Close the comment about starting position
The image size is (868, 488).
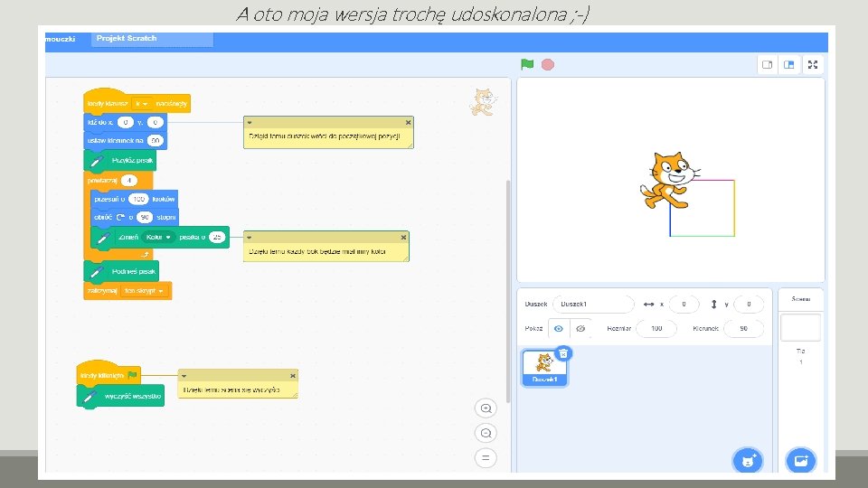pyautogui.click(x=408, y=123)
